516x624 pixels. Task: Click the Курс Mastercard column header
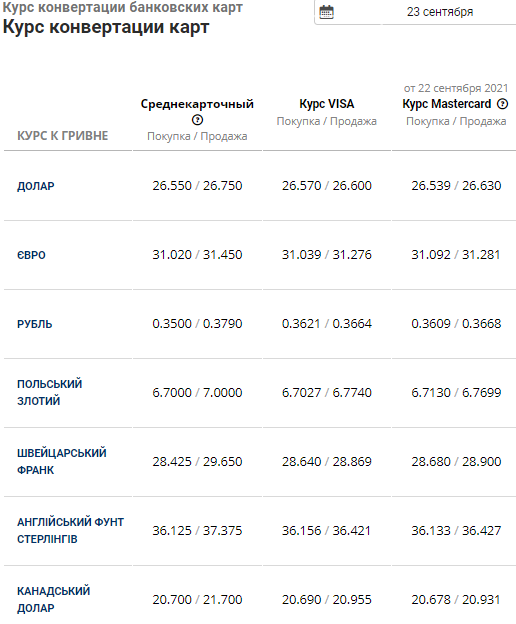[447, 104]
